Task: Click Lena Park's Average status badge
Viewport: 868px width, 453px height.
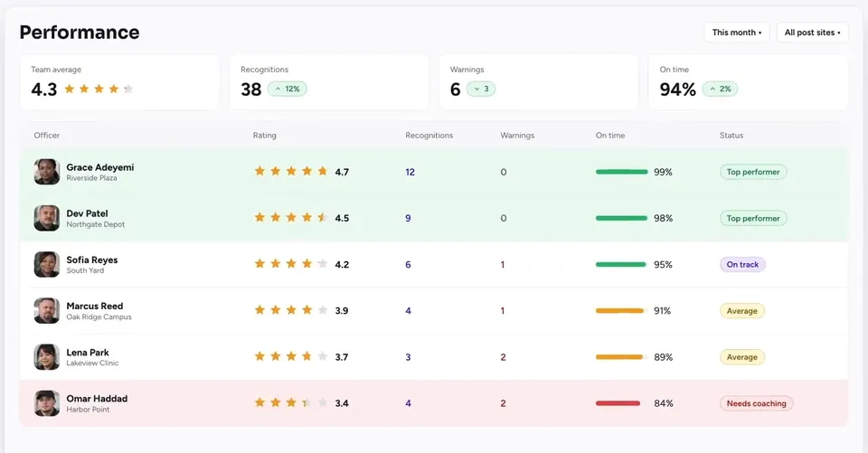Action: pyautogui.click(x=741, y=357)
